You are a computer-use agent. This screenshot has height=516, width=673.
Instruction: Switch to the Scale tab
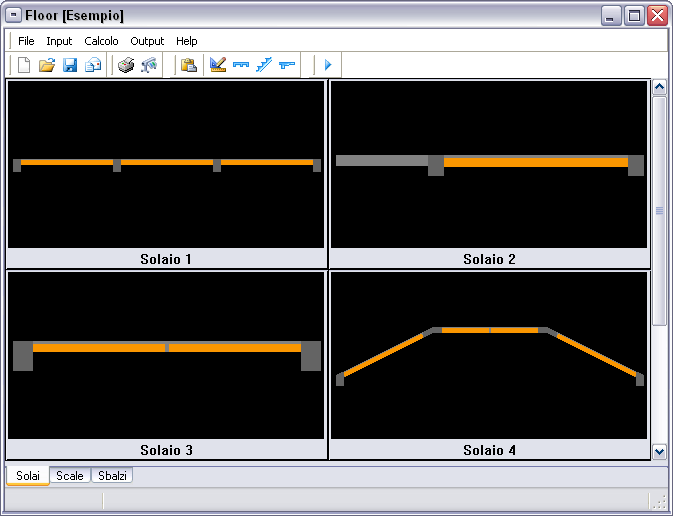[70, 476]
